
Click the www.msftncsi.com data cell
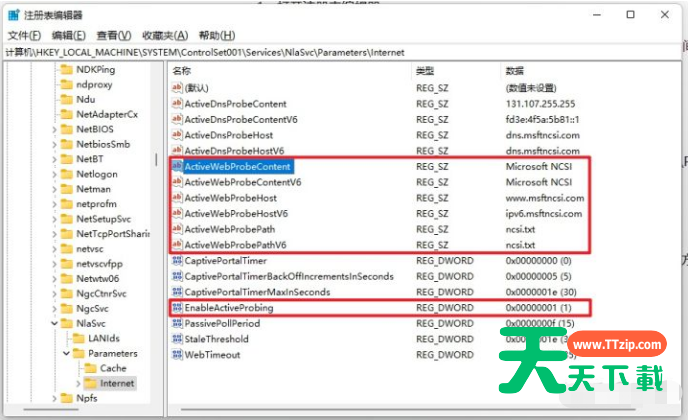(x=545, y=198)
